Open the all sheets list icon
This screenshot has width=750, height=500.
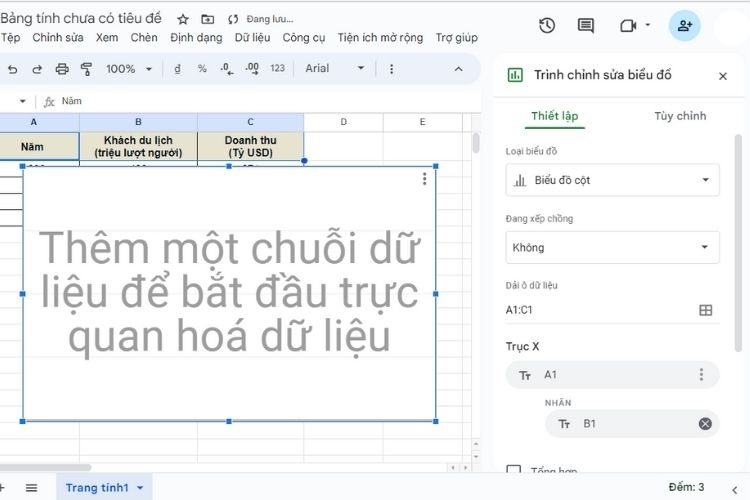click(32, 488)
